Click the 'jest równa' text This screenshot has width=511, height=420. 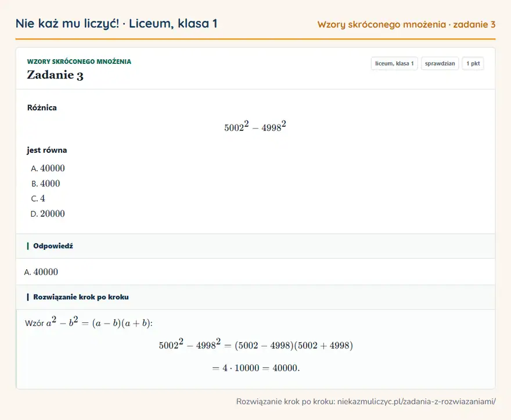click(x=47, y=150)
